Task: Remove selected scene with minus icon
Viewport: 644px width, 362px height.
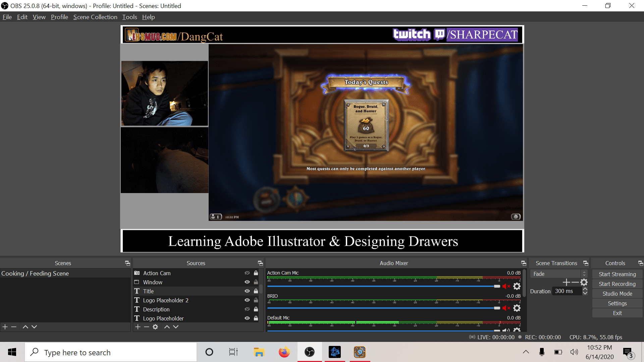Action: [14, 327]
